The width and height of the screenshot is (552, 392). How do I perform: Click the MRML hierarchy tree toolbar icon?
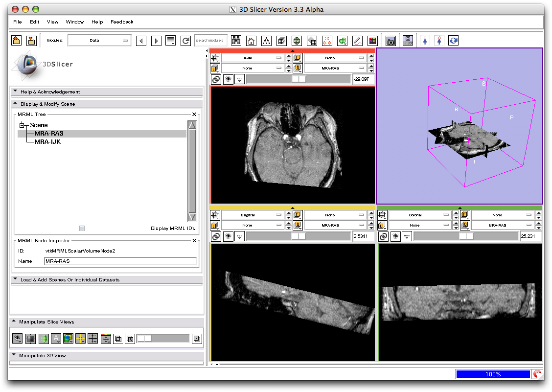click(x=266, y=41)
